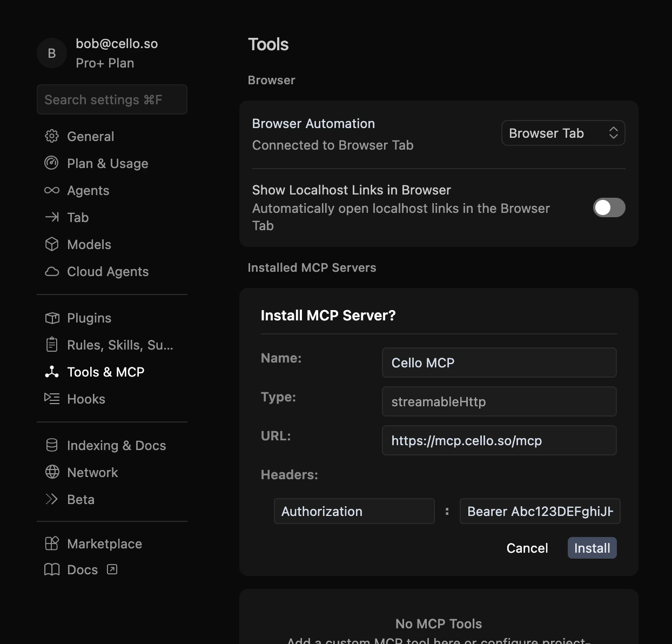Edit the URL field showing mcp.cello.so
The width and height of the screenshot is (672, 644).
pos(499,440)
